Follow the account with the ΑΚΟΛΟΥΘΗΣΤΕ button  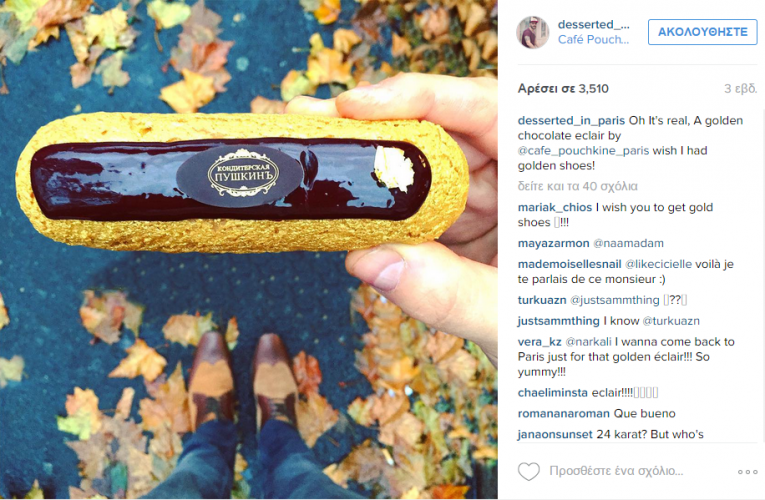coord(703,32)
